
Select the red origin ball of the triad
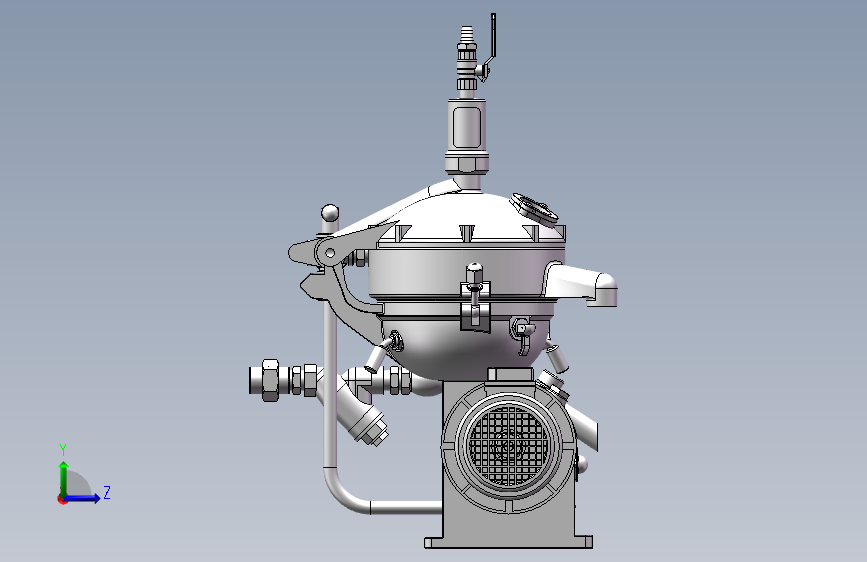62,499
